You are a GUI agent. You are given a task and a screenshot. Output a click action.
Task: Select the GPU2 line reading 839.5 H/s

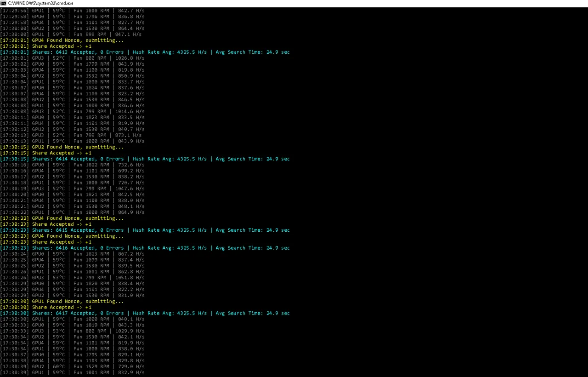pos(72,266)
